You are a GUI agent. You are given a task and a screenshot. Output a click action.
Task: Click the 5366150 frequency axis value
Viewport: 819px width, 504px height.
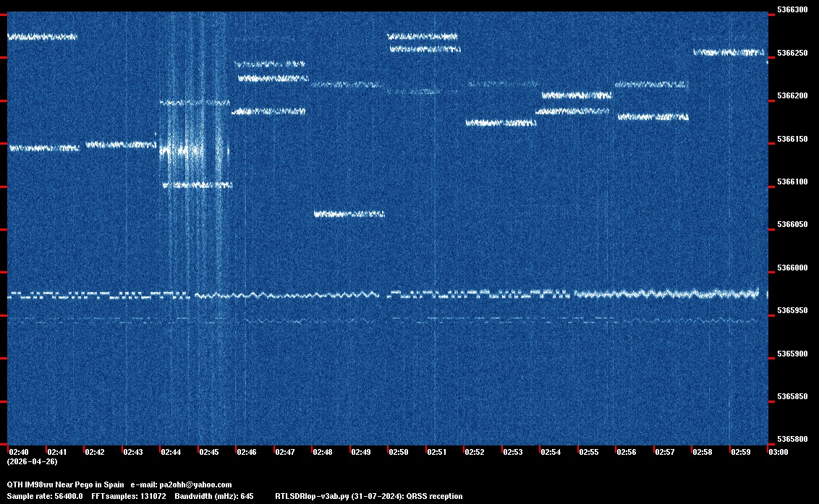tap(792, 139)
